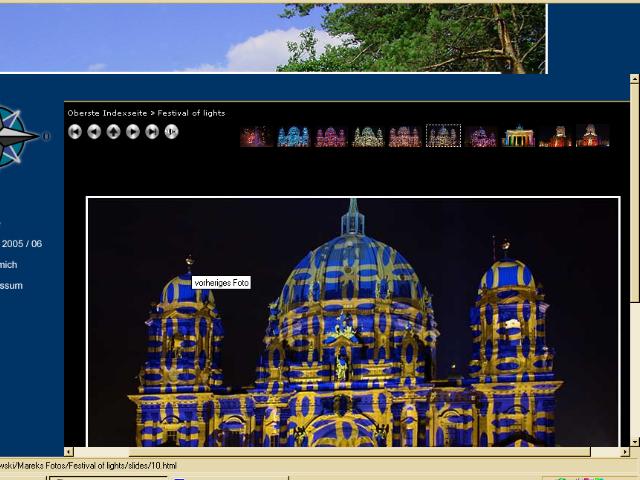640x480 pixels.
Task: Start the slideshow play/pause button
Action: point(171,132)
